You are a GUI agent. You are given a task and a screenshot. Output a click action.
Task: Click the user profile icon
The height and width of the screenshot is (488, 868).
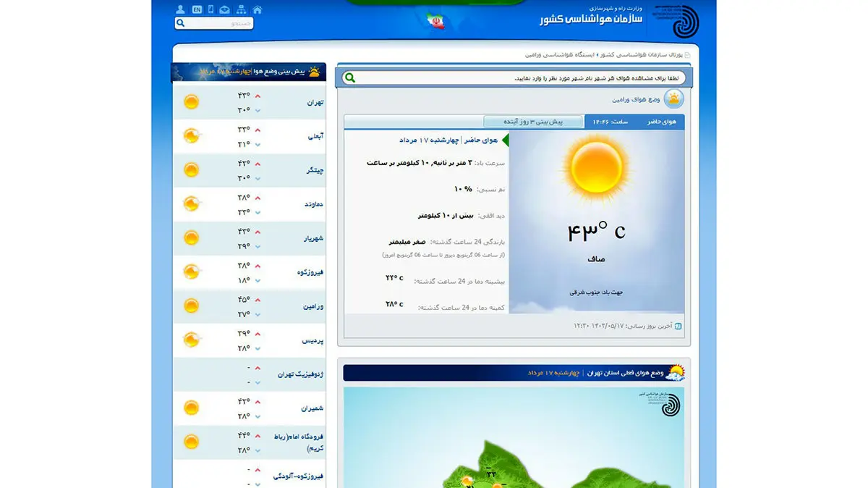tap(180, 9)
